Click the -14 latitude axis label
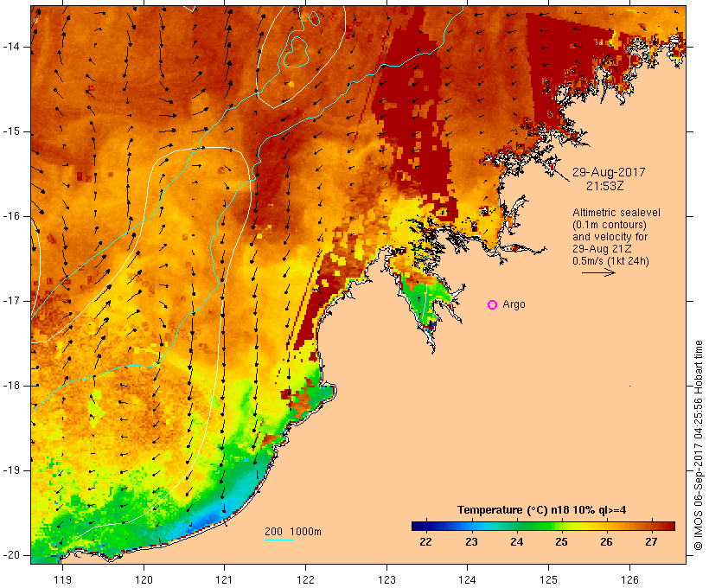709x588 pixels. [x=11, y=47]
